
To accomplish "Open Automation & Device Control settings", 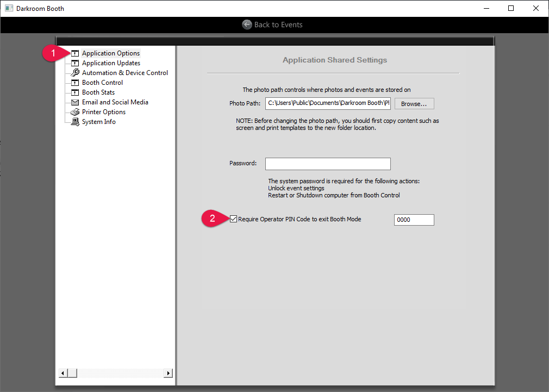I will [x=124, y=73].
